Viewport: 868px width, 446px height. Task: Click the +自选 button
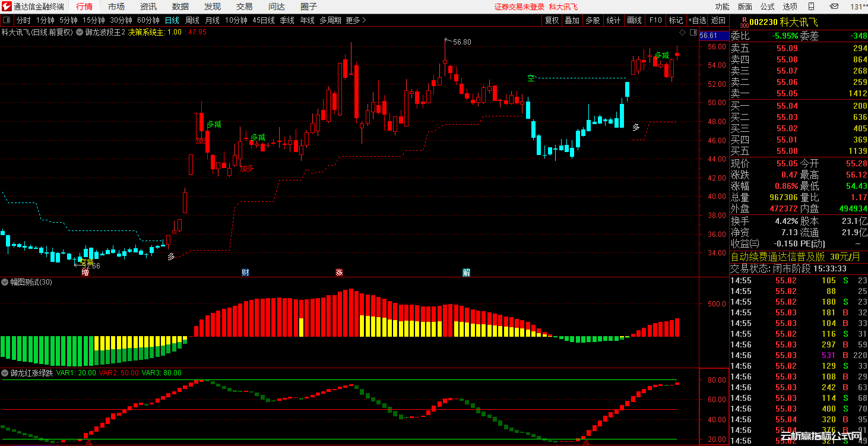point(697,20)
